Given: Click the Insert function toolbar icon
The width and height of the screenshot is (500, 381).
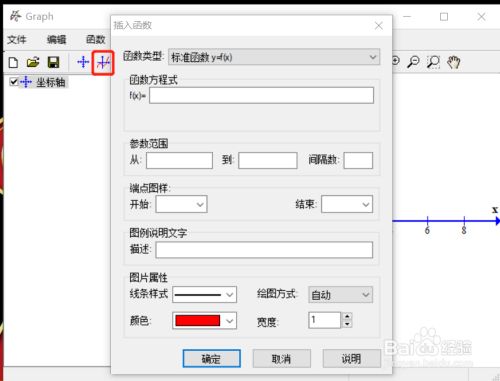Looking at the screenshot, I should pyautogui.click(x=103, y=62).
